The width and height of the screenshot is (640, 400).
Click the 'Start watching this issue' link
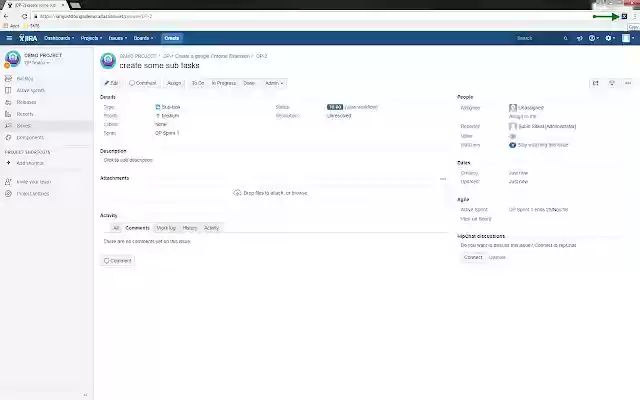[542, 145]
